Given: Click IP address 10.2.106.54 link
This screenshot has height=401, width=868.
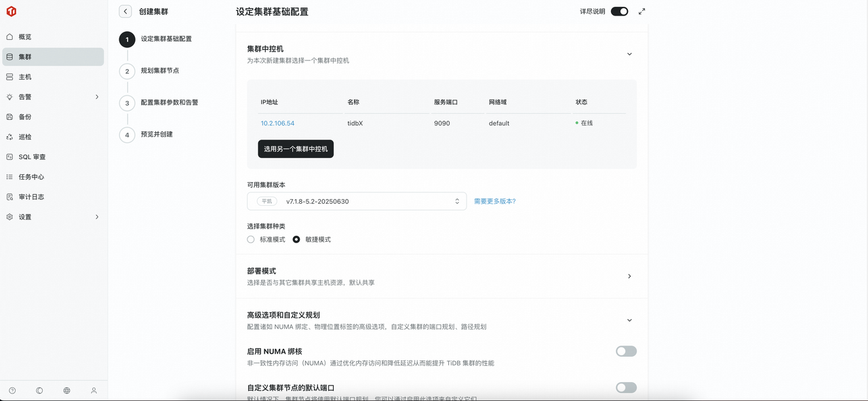Looking at the screenshot, I should coord(277,123).
